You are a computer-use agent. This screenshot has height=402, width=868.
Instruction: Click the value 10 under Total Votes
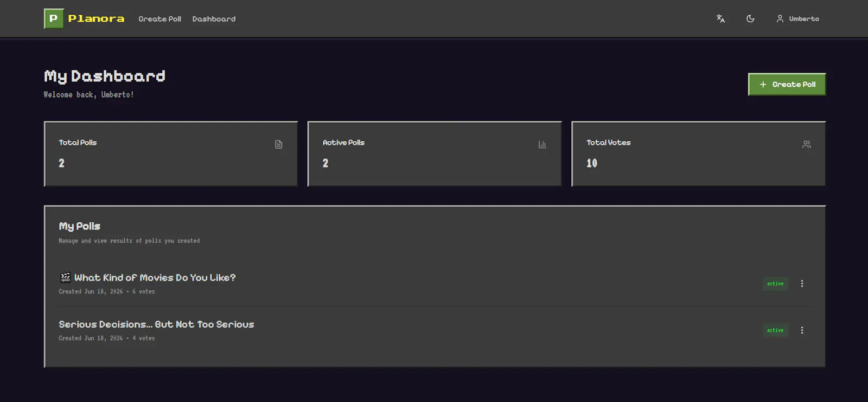pos(592,163)
